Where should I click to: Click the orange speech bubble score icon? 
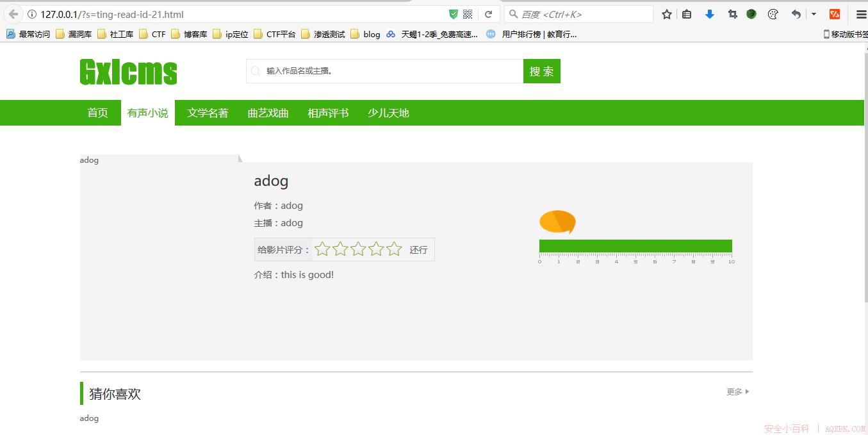pyautogui.click(x=557, y=222)
